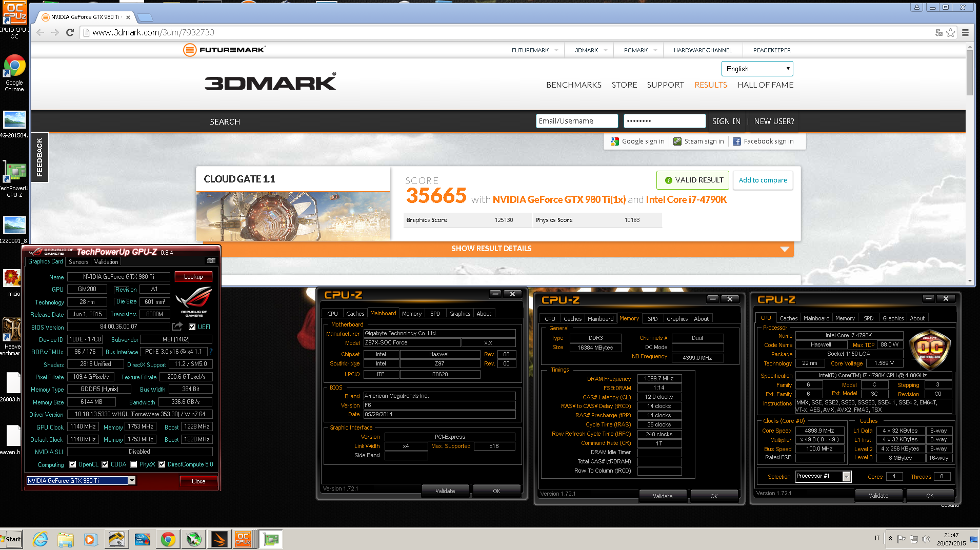The image size is (980, 550).
Task: Open the SPD tab in Memory CPU-Z window
Action: (652, 319)
